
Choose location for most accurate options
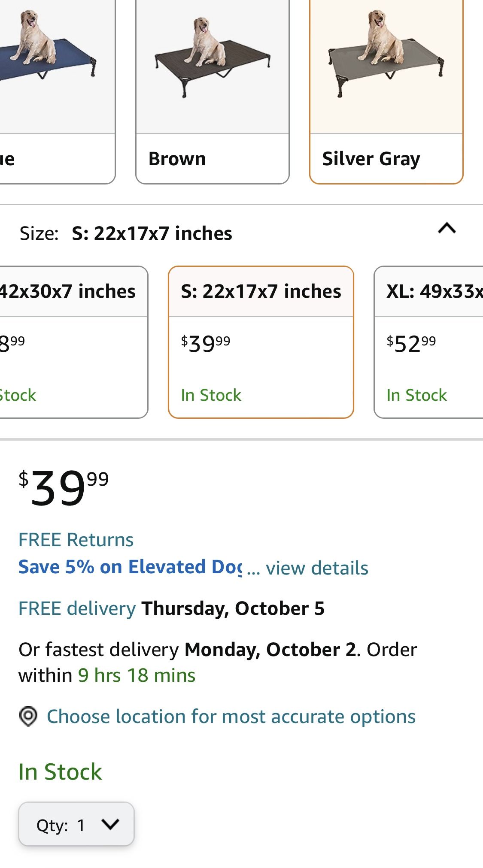click(x=231, y=717)
